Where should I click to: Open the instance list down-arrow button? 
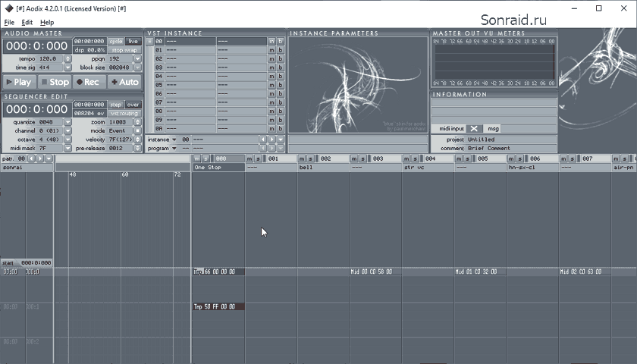[x=281, y=140]
